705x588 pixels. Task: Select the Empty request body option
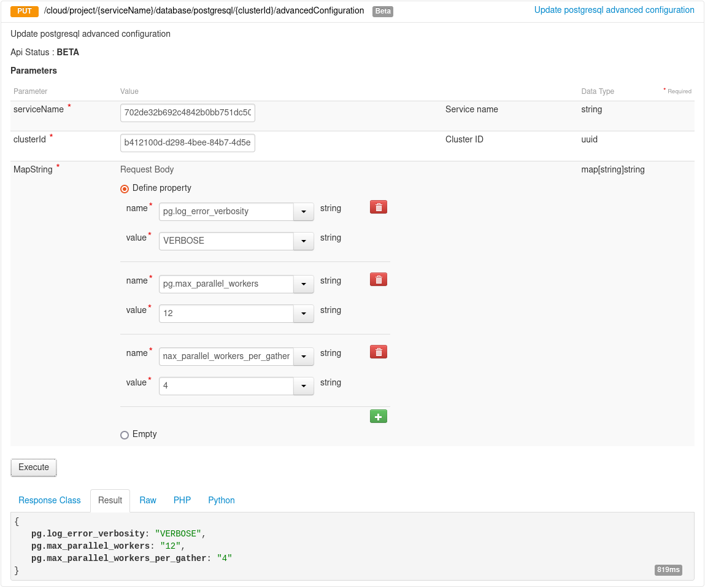[125, 435]
